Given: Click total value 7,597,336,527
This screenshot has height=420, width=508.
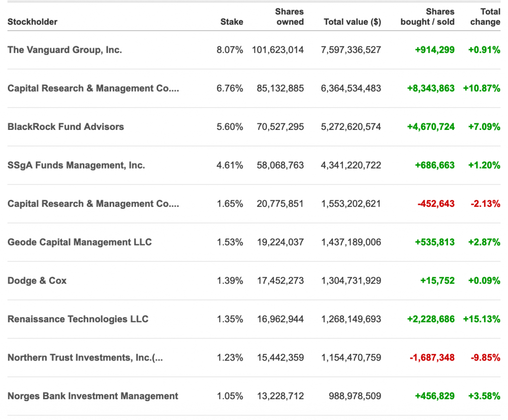Looking at the screenshot, I should 351,50.
